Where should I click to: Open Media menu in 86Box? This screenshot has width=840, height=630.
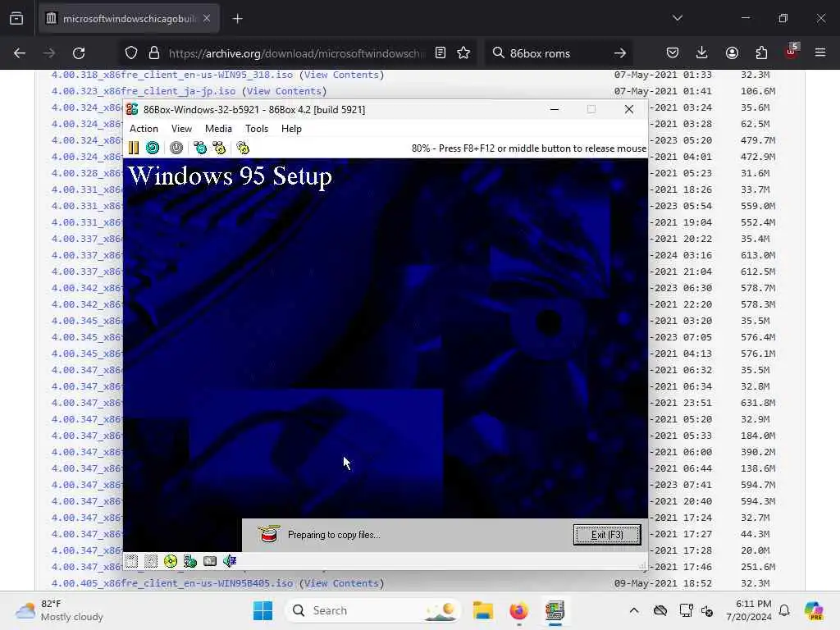[x=218, y=129]
